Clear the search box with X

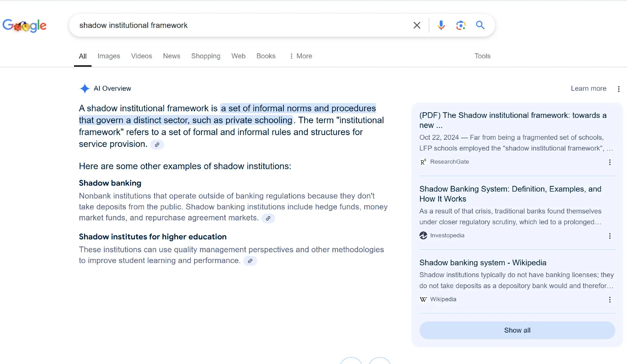tap(417, 25)
